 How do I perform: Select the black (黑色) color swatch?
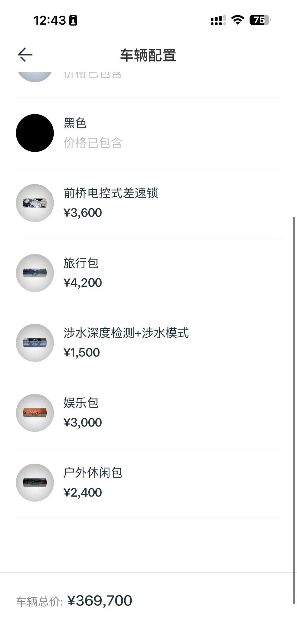[35, 133]
